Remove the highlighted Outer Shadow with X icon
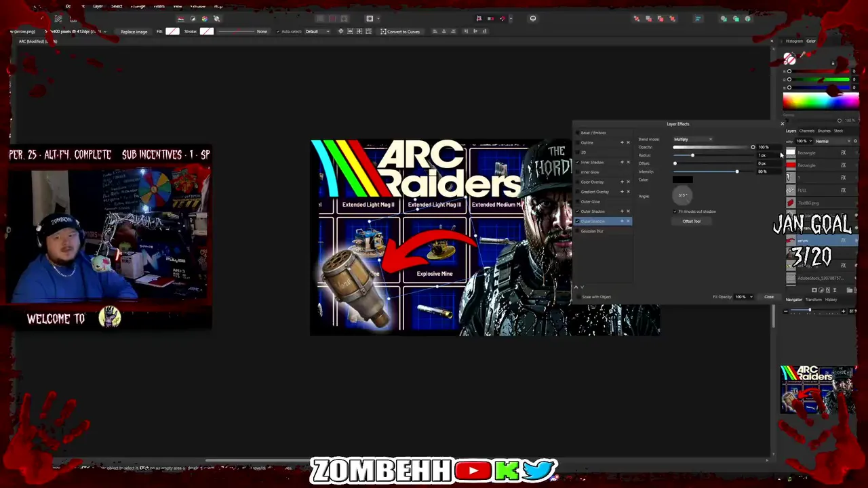 (x=628, y=221)
